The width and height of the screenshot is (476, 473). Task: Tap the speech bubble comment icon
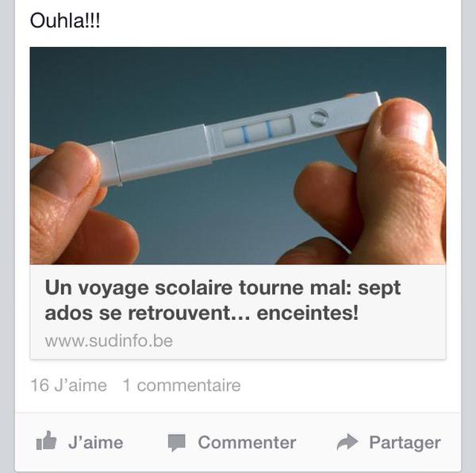[176, 443]
